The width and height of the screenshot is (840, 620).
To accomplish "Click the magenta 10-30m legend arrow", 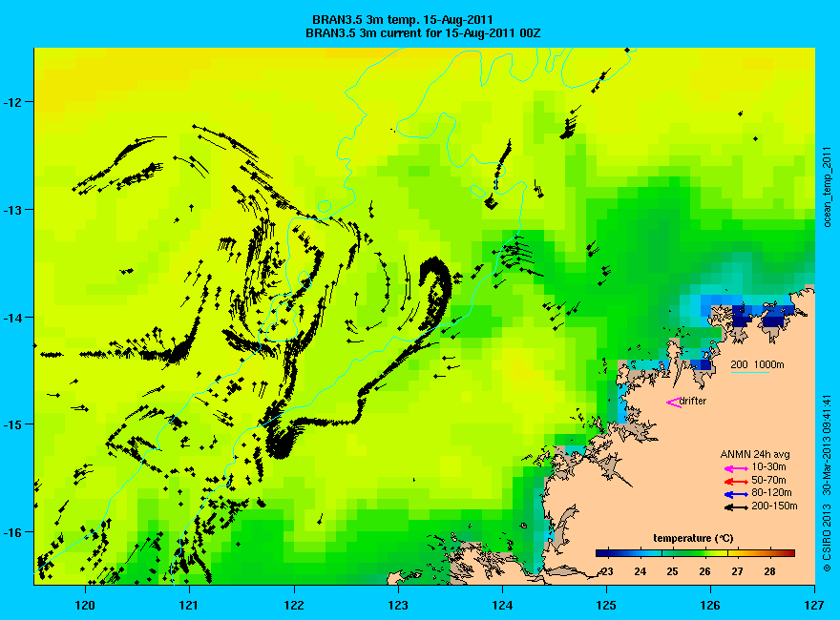I will [x=736, y=469].
